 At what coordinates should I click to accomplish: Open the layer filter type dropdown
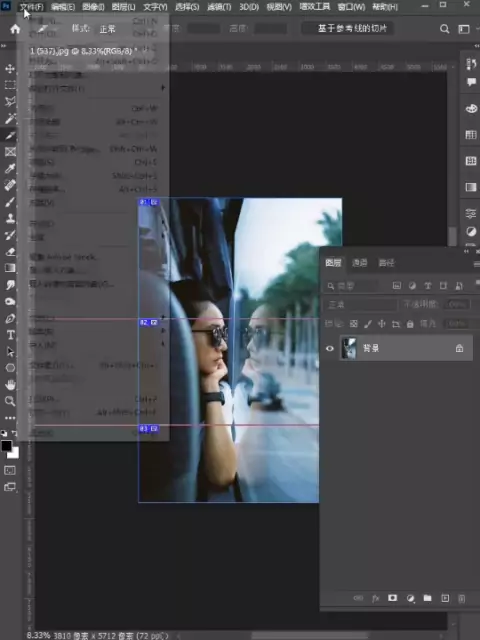point(351,286)
